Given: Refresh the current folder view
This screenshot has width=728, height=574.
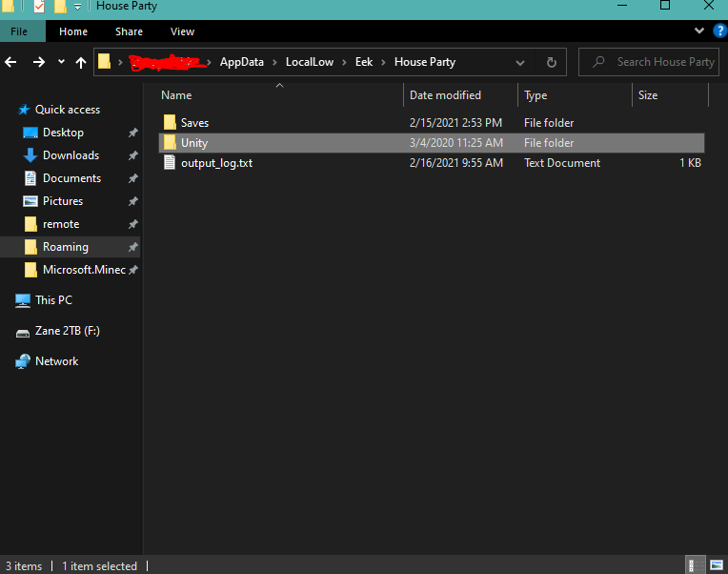Looking at the screenshot, I should (x=551, y=62).
